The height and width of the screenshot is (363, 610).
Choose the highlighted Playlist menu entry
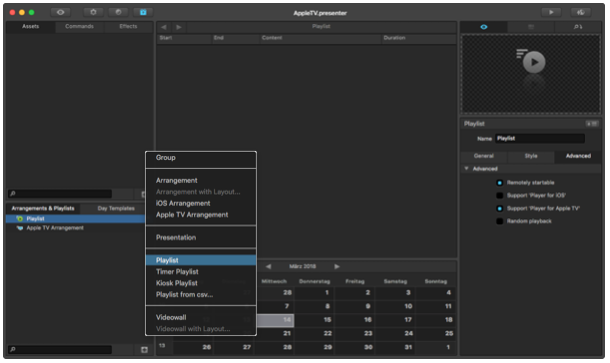click(201, 260)
